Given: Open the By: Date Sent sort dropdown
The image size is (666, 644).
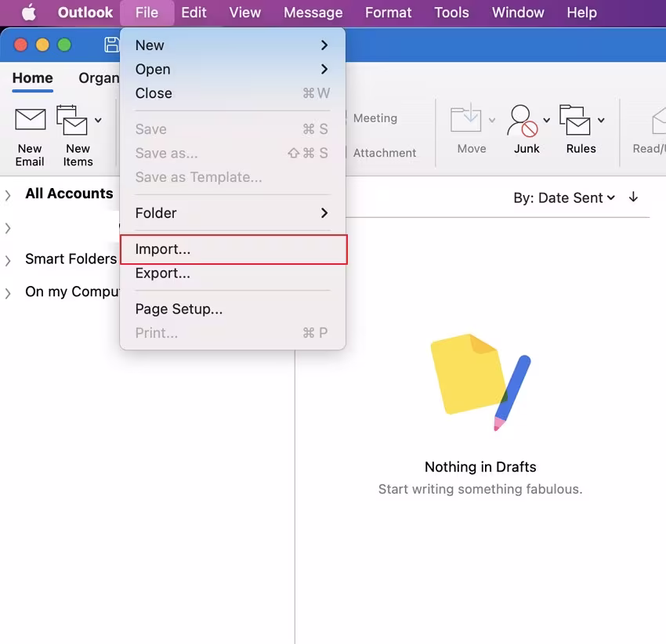Looking at the screenshot, I should tap(564, 198).
